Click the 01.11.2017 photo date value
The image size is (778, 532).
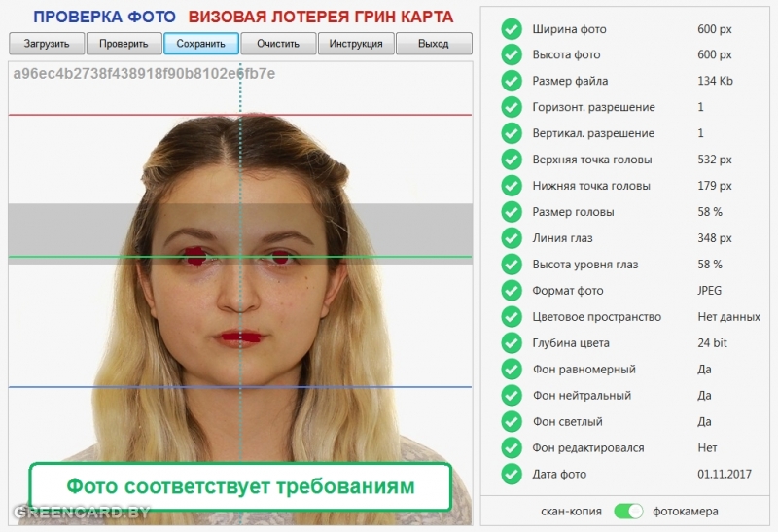[x=725, y=474]
